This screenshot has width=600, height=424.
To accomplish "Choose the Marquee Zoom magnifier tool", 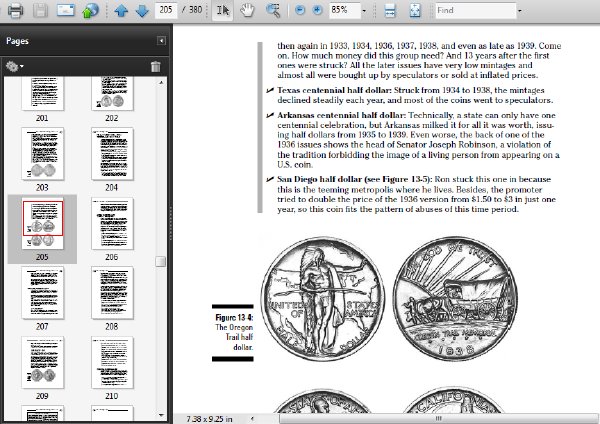I will pyautogui.click(x=273, y=10).
